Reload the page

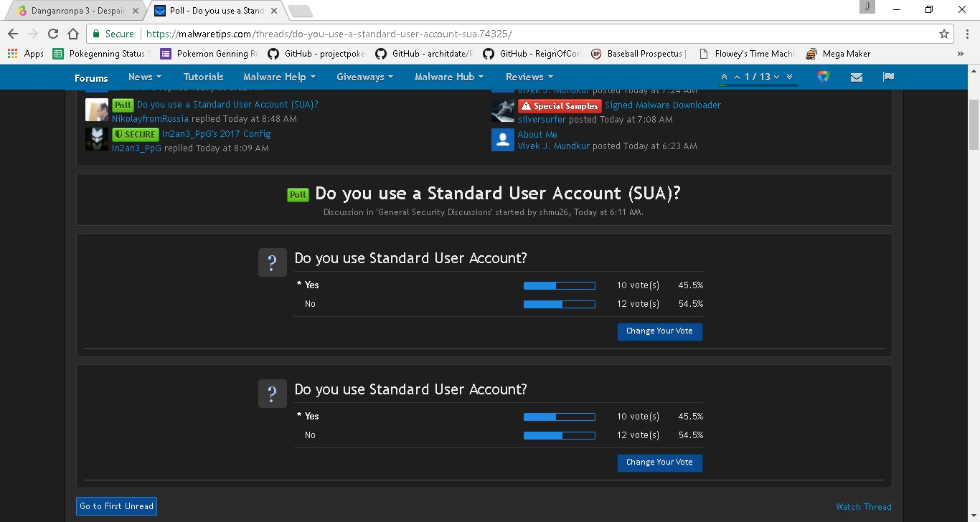tap(53, 34)
